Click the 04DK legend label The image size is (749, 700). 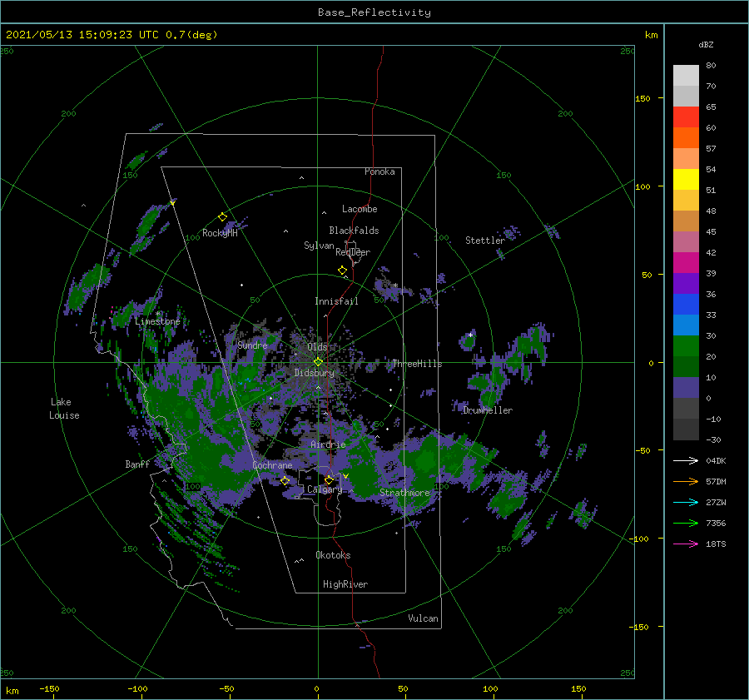click(x=716, y=461)
